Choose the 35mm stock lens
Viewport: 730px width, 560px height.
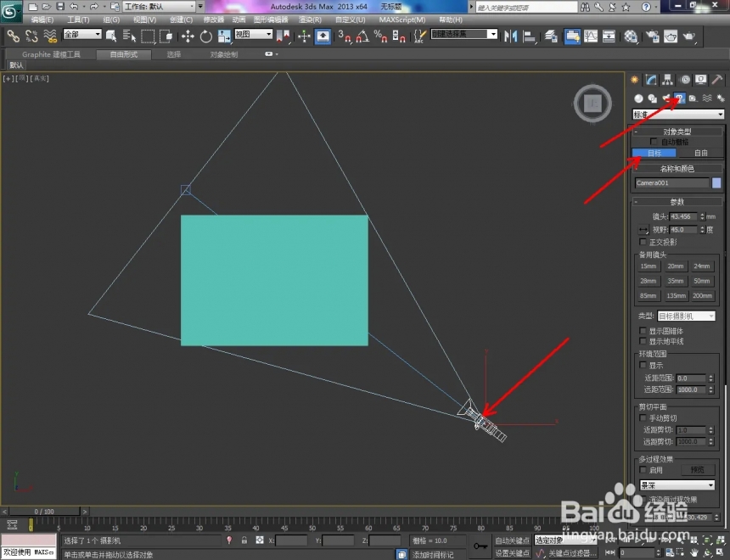[x=675, y=281]
